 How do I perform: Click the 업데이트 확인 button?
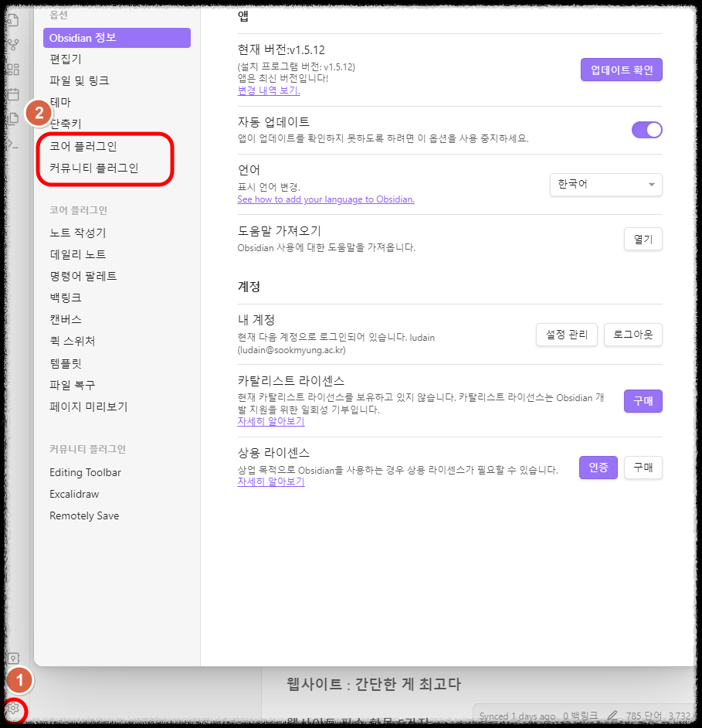(621, 69)
